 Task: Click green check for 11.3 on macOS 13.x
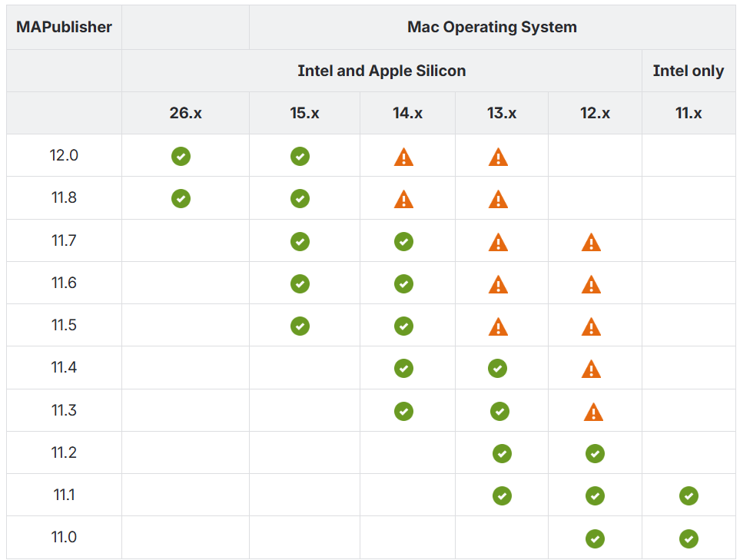tap(499, 412)
